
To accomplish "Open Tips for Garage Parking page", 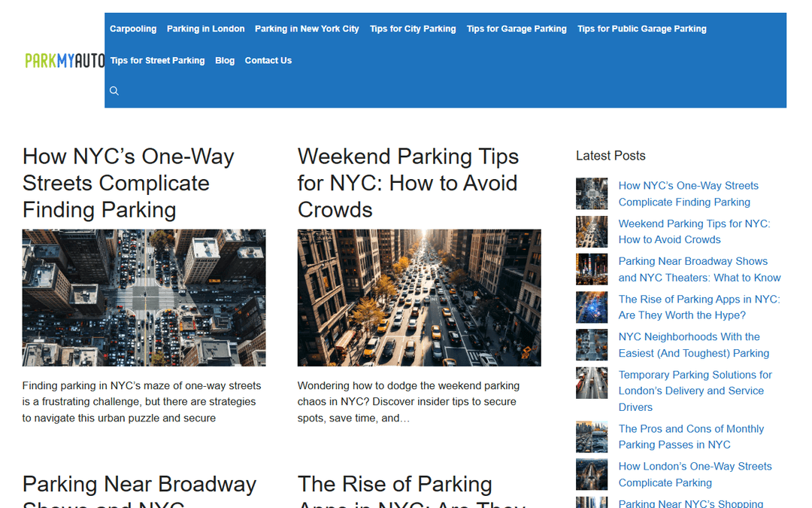I will [x=517, y=29].
